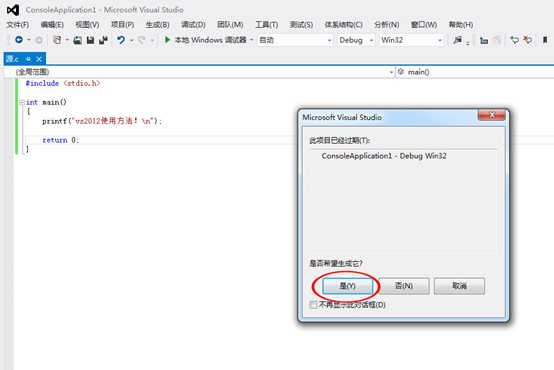Close the 源.c tab
554x370 pixels.
coord(39,59)
